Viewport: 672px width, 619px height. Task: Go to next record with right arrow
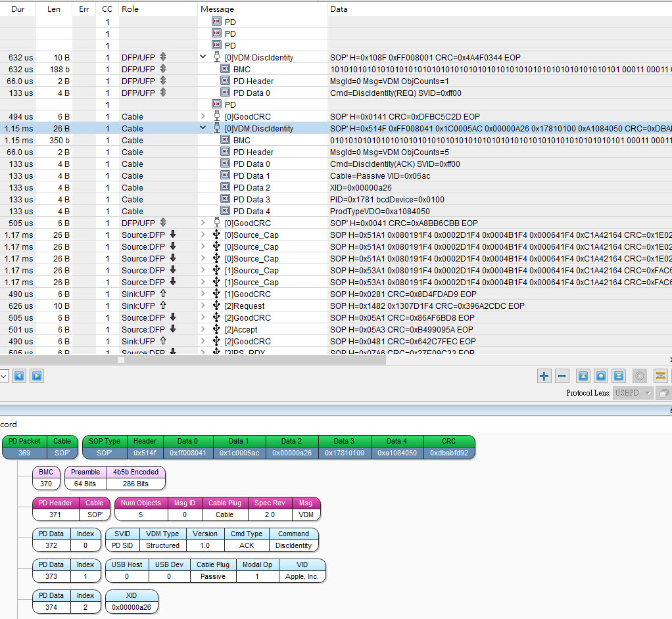(37, 376)
